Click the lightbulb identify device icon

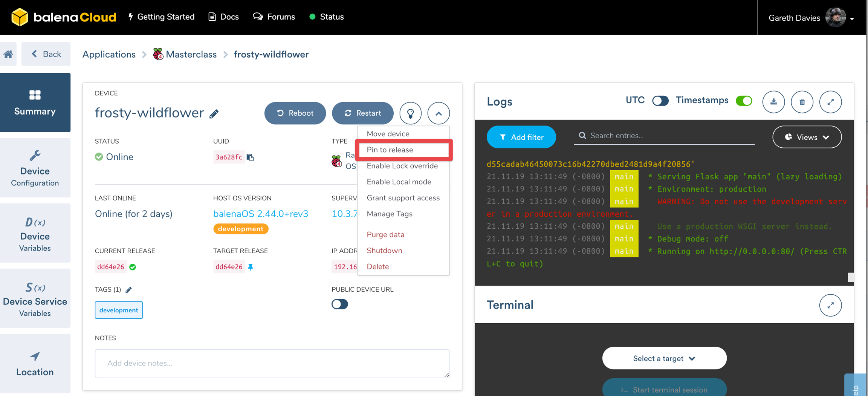pyautogui.click(x=410, y=113)
